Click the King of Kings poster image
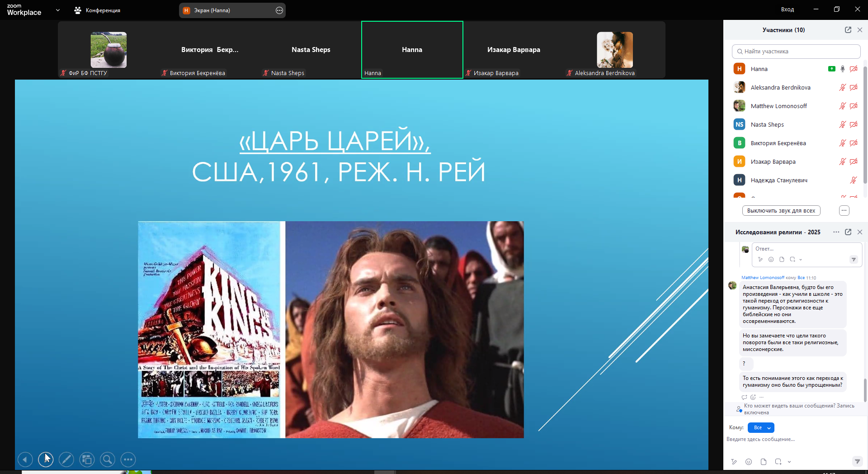The image size is (868, 474). [209, 330]
